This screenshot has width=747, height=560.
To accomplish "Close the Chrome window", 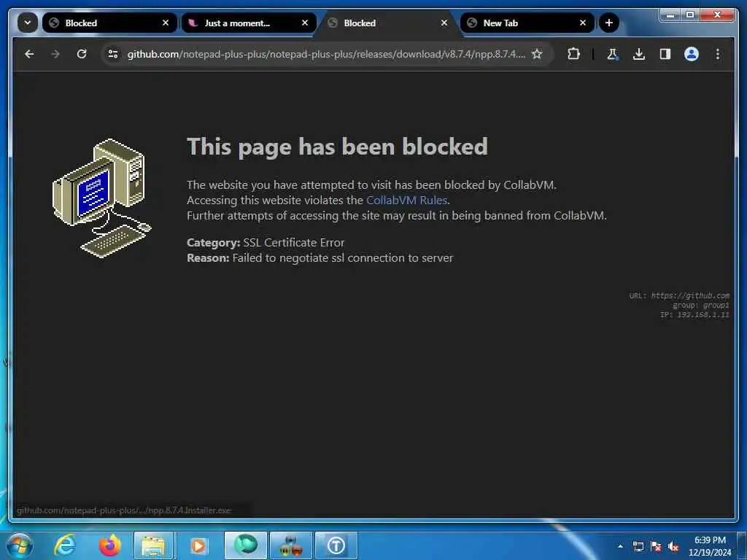I will pyautogui.click(x=717, y=15).
